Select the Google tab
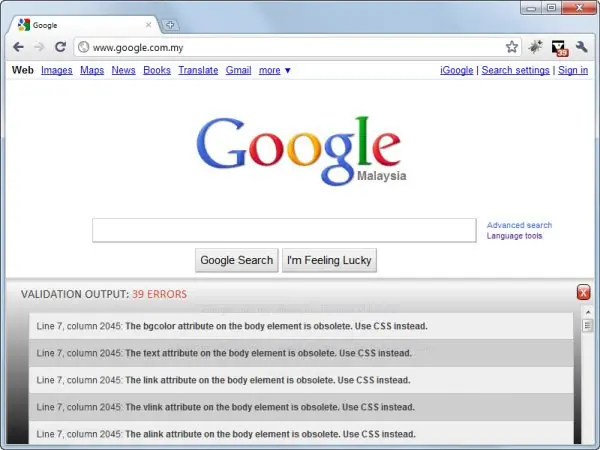Screen dimensions: 600x450 tap(83, 25)
